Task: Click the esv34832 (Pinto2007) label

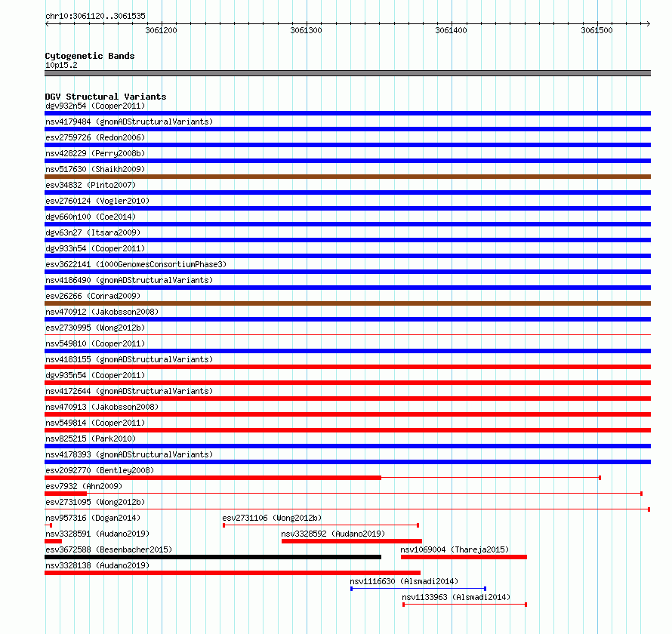Action: pyautogui.click(x=91, y=185)
